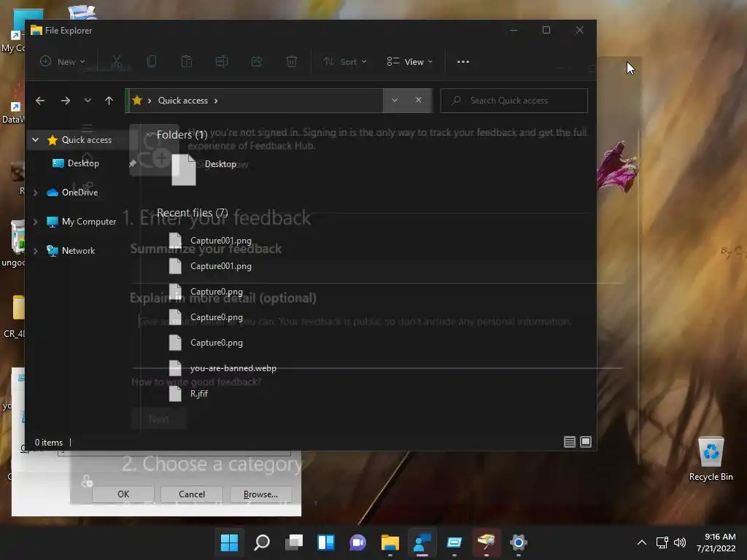Select Network in the navigation pane

[x=78, y=251]
